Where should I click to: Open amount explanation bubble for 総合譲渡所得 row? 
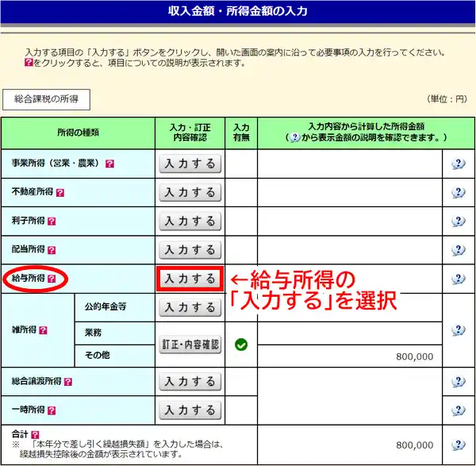458,382
